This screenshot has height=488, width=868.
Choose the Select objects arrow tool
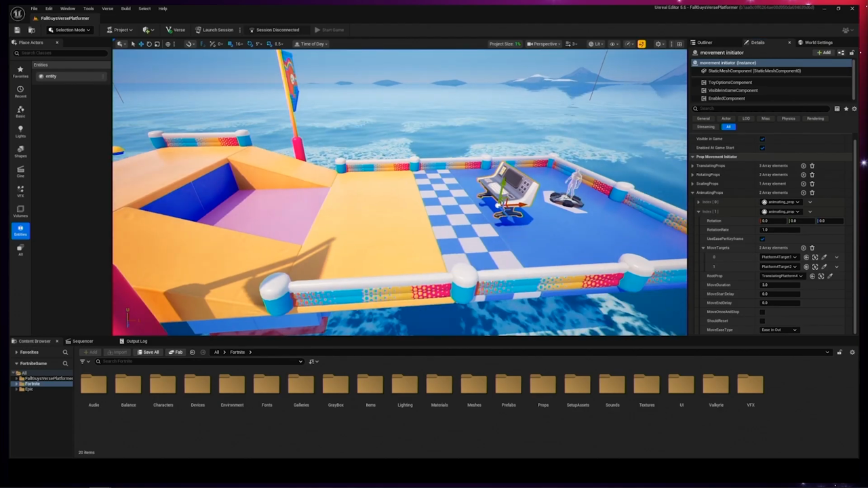[132, 44]
